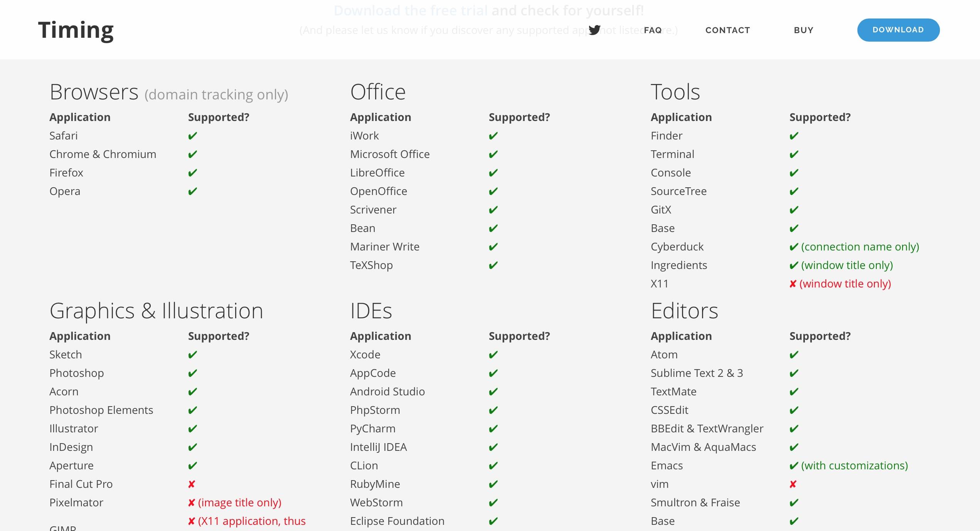Click the PyCharm entry

[x=372, y=428]
